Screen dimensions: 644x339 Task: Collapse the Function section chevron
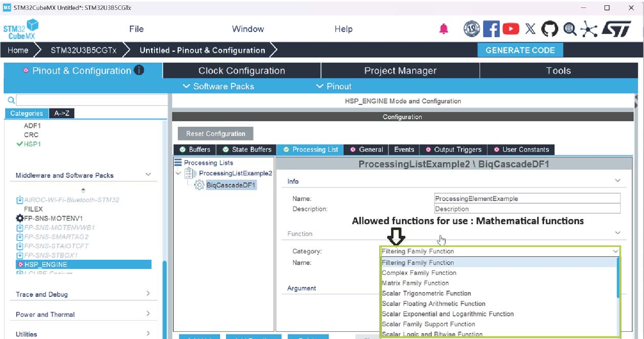[617, 233]
